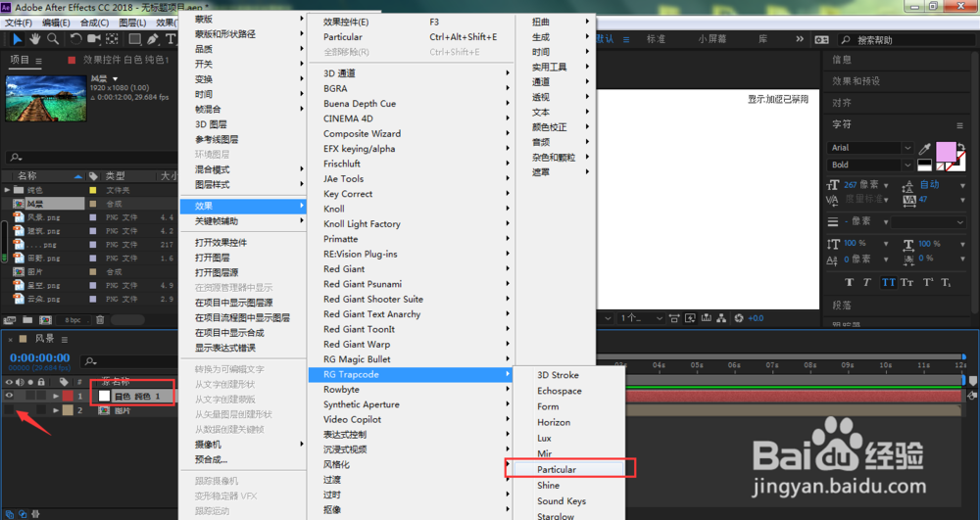Open the Arial font family dropdown
The image size is (980, 520).
906,148
